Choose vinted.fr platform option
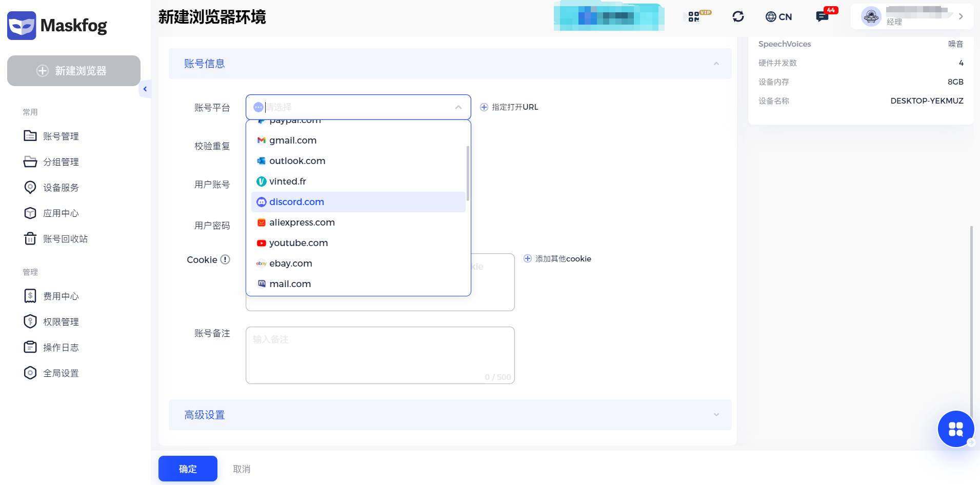 [x=358, y=181]
